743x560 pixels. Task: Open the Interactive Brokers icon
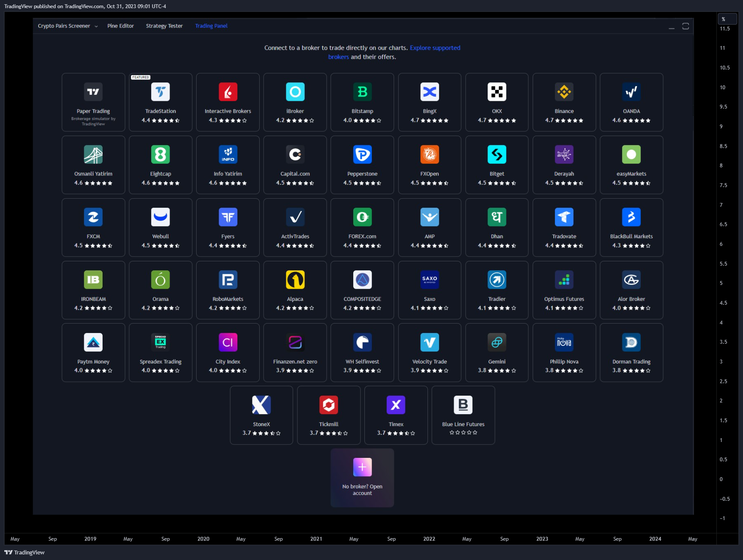coord(228,92)
